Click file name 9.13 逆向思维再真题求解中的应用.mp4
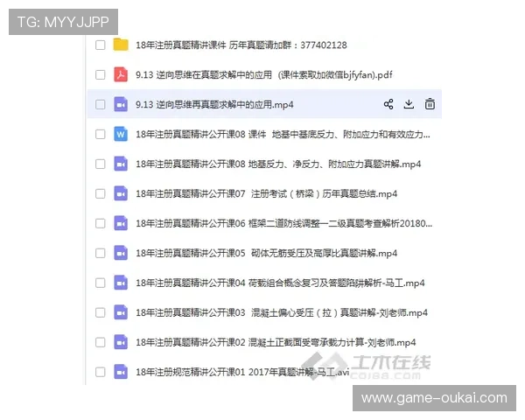 point(214,104)
